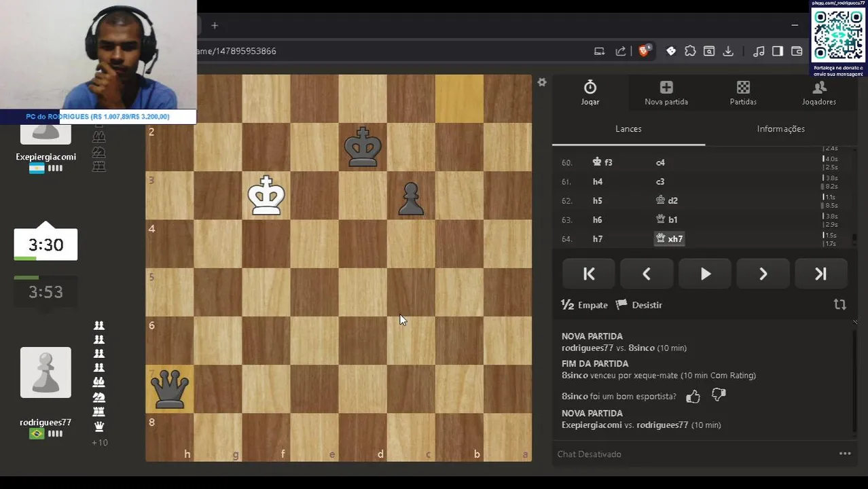Select move Kf3 on row 60
This screenshot has height=489, width=868.
(602, 163)
